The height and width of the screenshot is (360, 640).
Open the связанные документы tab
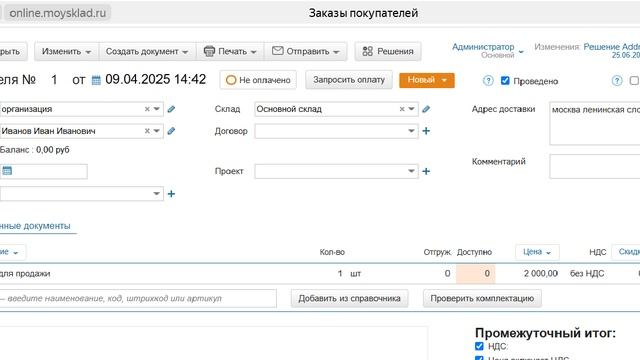35,226
